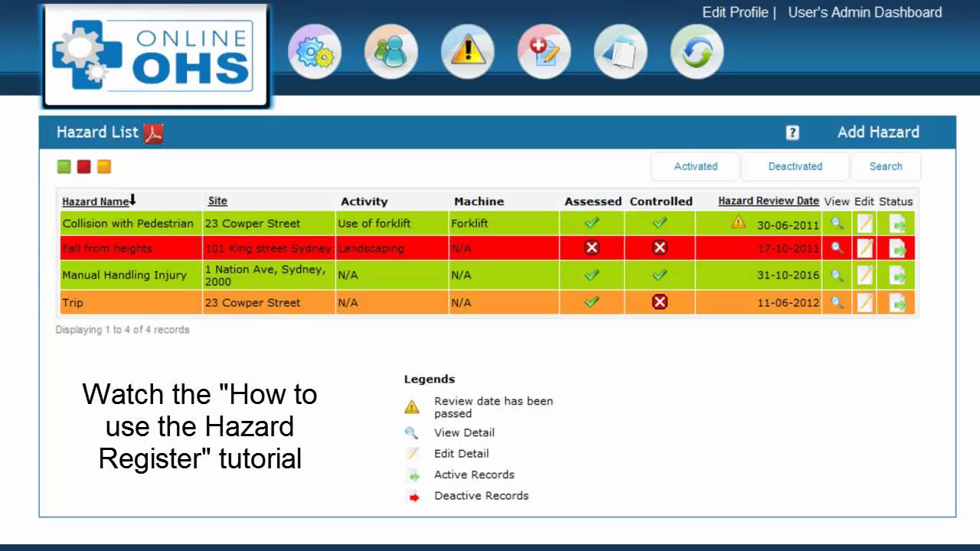Click the View Detail legend icon

(411, 432)
